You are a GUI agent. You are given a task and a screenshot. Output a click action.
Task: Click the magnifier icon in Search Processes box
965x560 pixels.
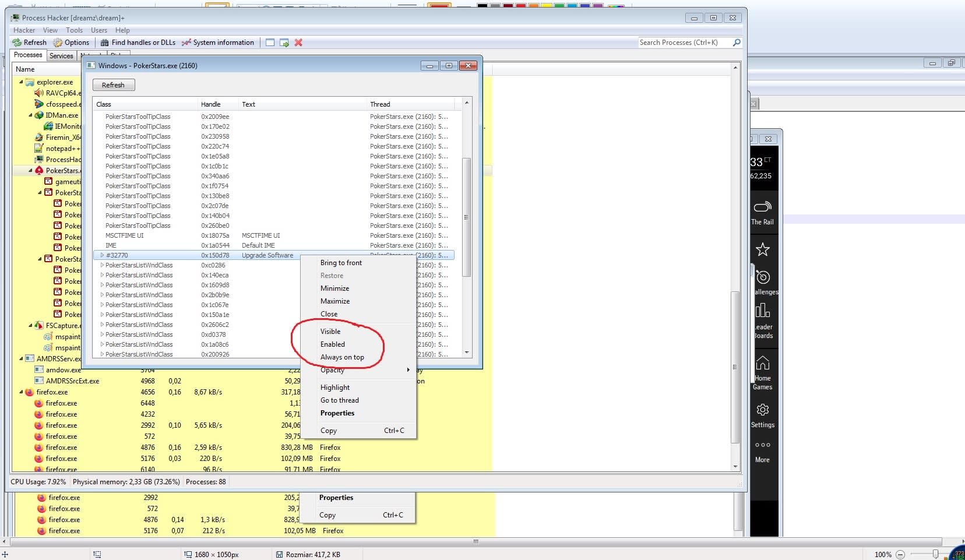[x=737, y=43]
